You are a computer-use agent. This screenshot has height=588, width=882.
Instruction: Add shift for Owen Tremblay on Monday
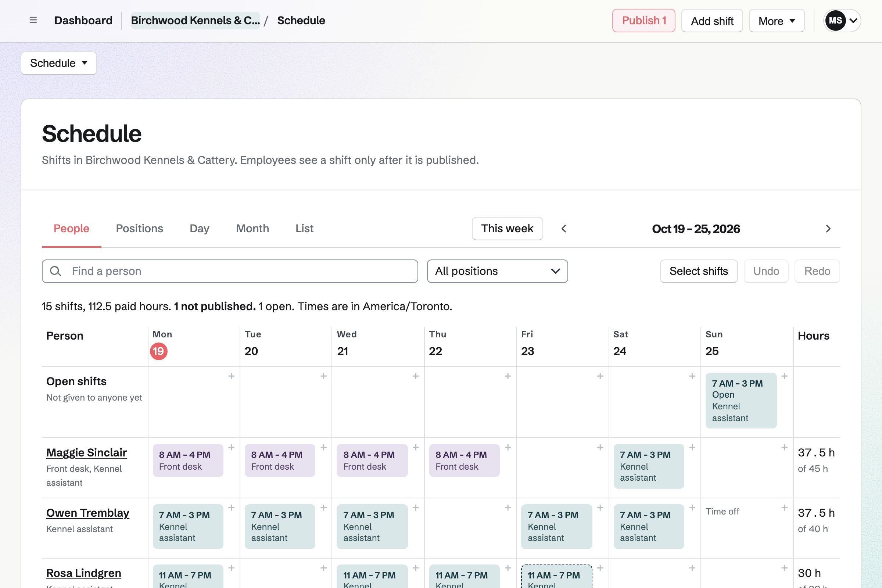click(x=232, y=508)
